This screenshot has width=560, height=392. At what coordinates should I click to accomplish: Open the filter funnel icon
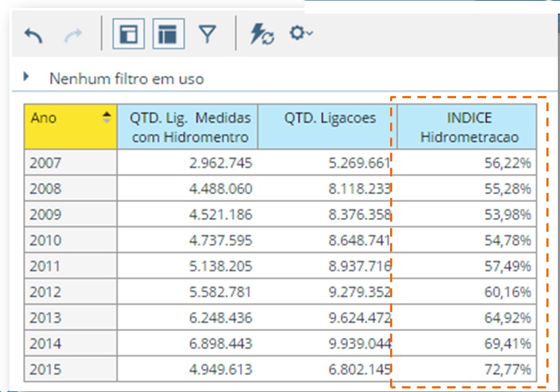(207, 34)
